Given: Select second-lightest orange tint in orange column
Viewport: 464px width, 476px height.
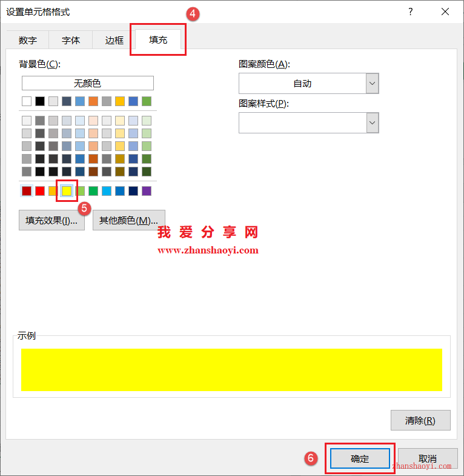Looking at the screenshot, I should 93,133.
